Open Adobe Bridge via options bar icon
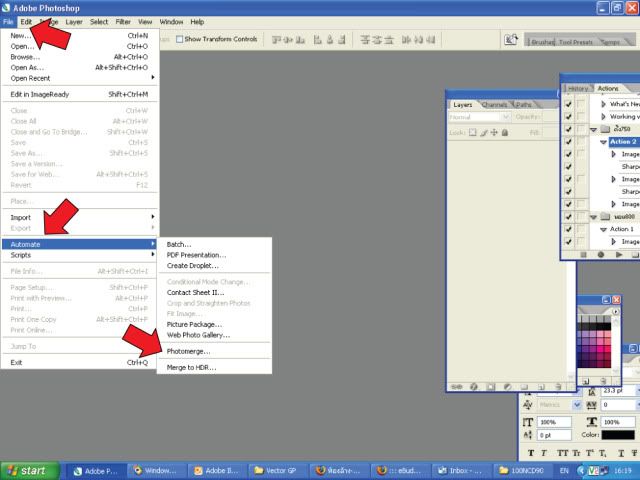The width and height of the screenshot is (640, 480). tap(511, 40)
